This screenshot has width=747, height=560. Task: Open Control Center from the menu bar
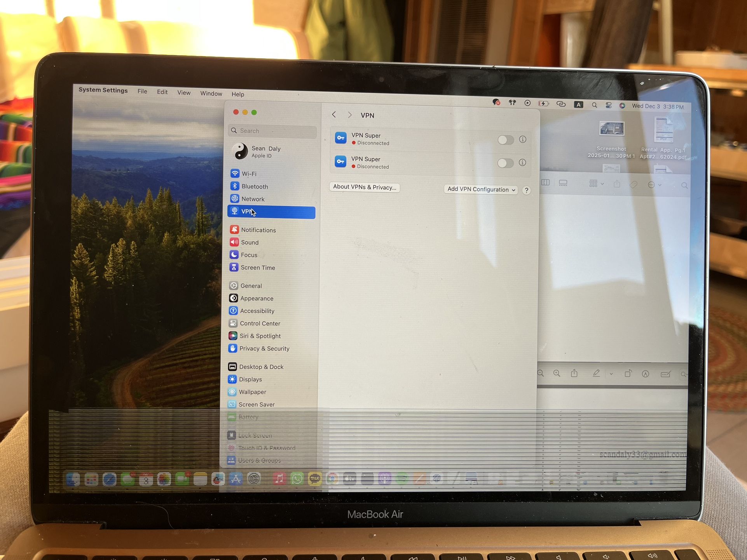click(609, 105)
